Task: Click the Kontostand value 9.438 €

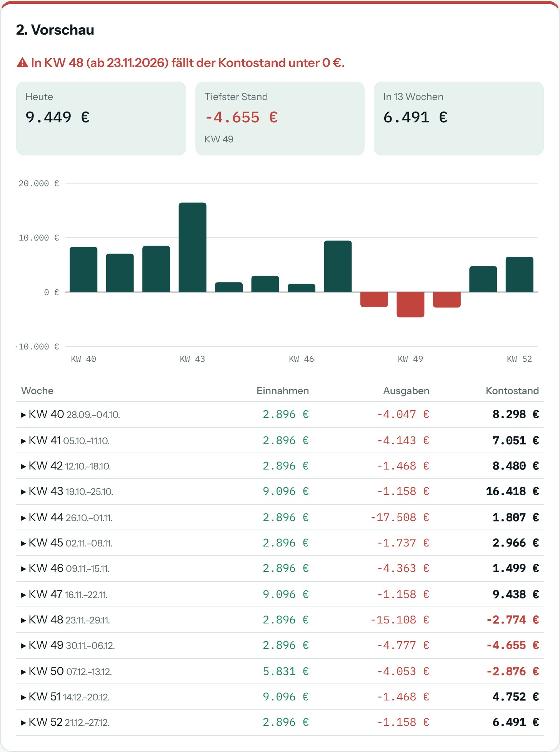Action: 516,594
